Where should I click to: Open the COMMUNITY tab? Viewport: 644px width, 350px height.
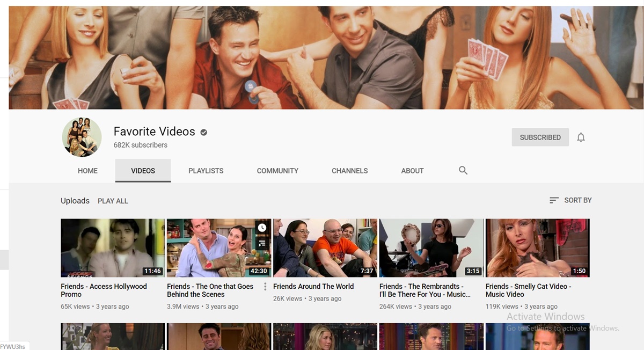coord(277,171)
